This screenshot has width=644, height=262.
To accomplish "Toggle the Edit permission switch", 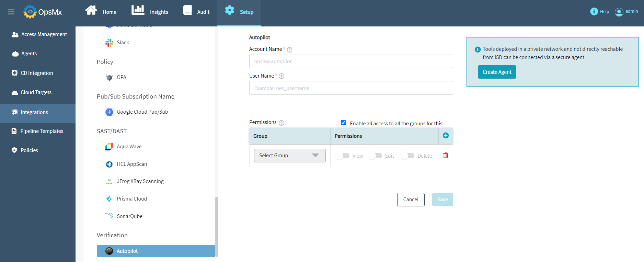I will (375, 156).
